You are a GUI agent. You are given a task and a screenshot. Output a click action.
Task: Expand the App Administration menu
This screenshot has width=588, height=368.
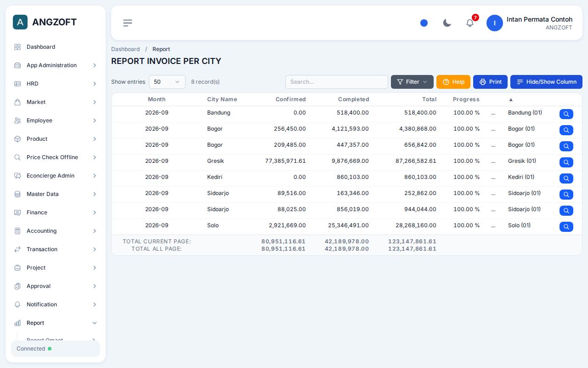(x=56, y=65)
